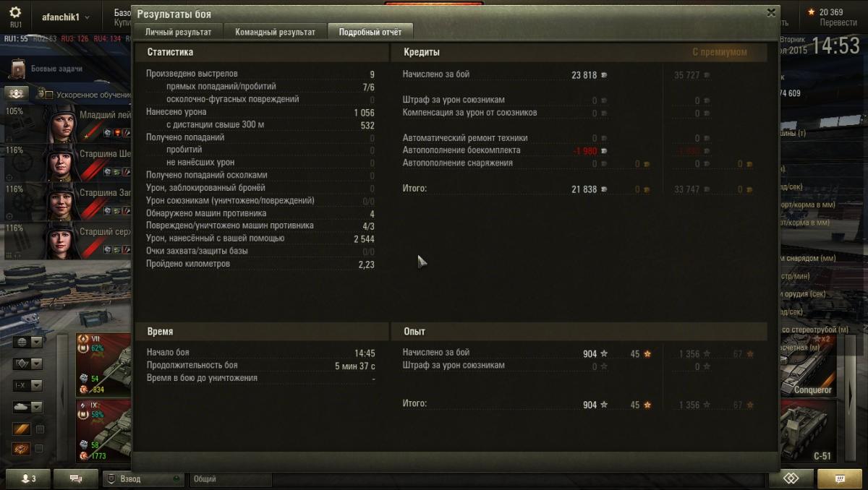This screenshot has height=490, width=868.
Task: Open the Боевые задачи missions icon
Action: 17,69
